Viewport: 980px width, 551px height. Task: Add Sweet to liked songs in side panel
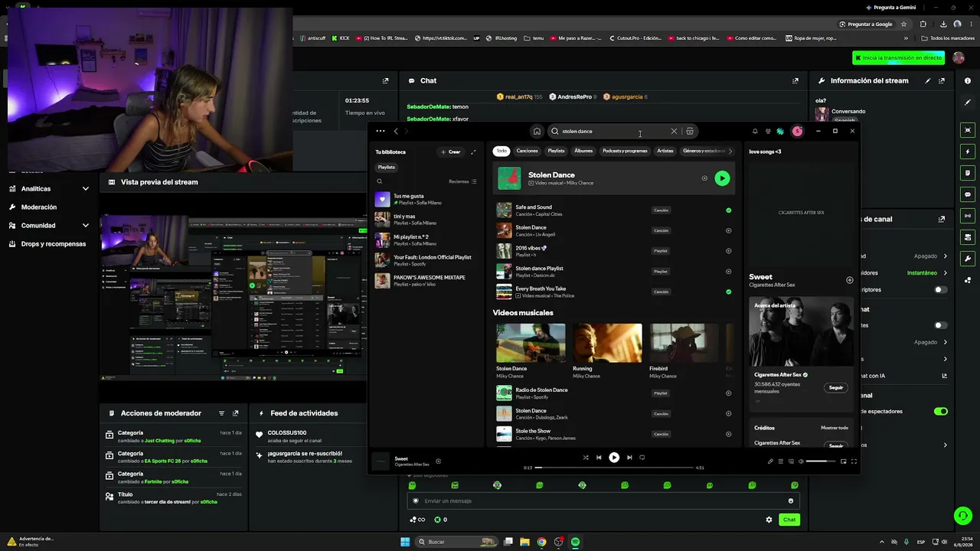point(849,280)
